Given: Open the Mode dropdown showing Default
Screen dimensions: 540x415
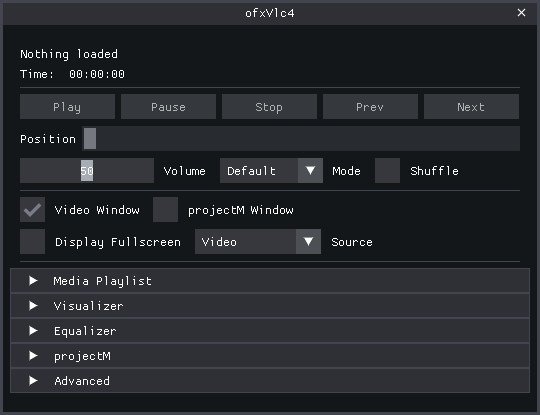Looking at the screenshot, I should pyautogui.click(x=271, y=171).
